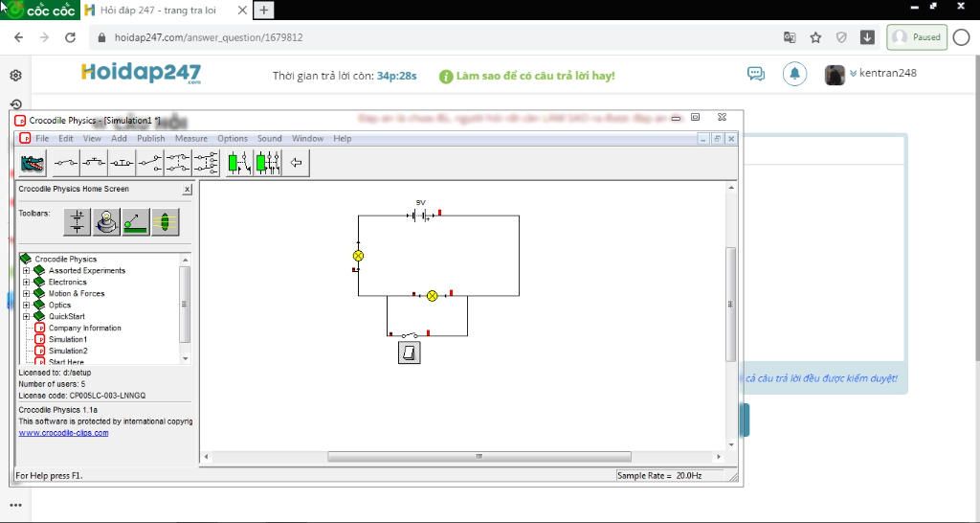The width and height of the screenshot is (980, 523).
Task: Open Simulation2 from the tree
Action: point(68,351)
